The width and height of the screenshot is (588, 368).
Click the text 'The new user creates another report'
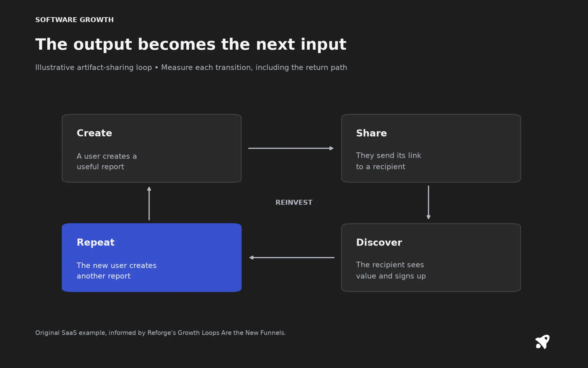[116, 270]
